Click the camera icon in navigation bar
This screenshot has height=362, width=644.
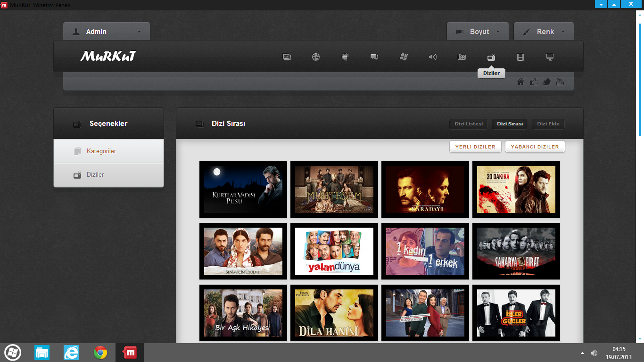[x=462, y=57]
